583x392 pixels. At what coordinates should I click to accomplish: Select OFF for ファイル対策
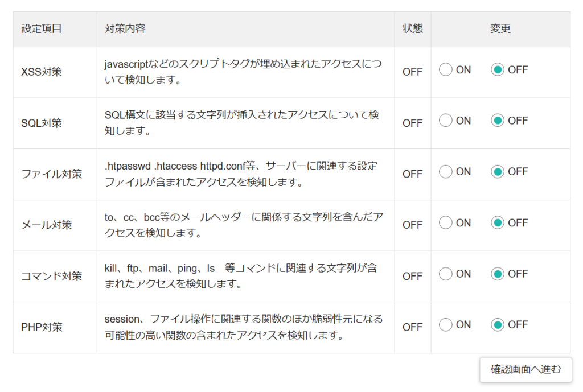[x=498, y=172]
